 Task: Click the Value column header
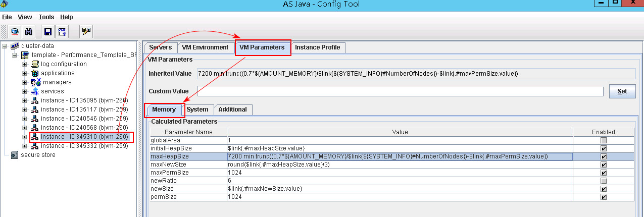[400, 132]
